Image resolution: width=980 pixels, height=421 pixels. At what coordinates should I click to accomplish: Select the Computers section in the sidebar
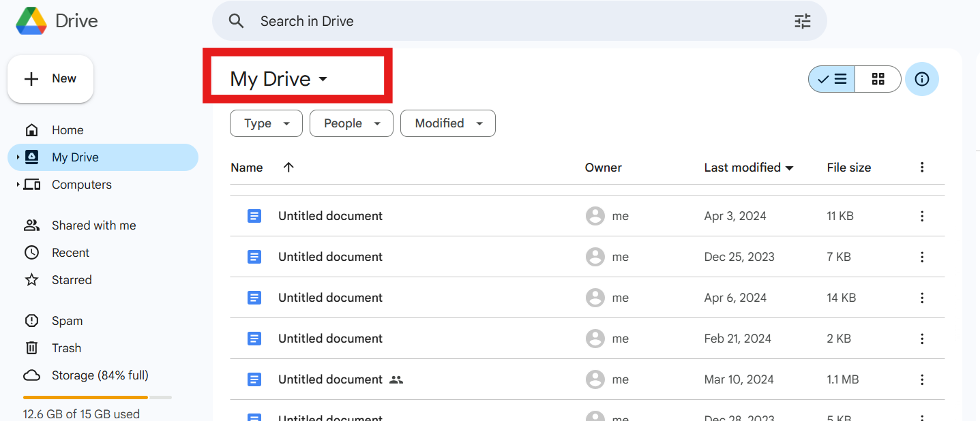click(82, 184)
